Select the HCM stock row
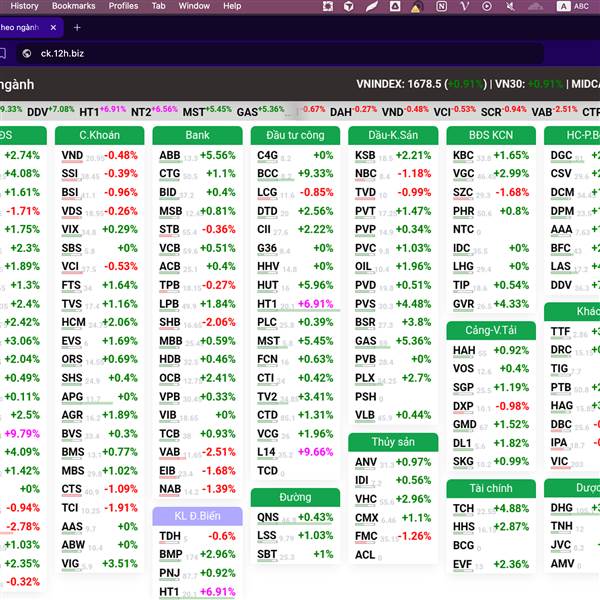This screenshot has height=600, width=600. (x=99, y=323)
